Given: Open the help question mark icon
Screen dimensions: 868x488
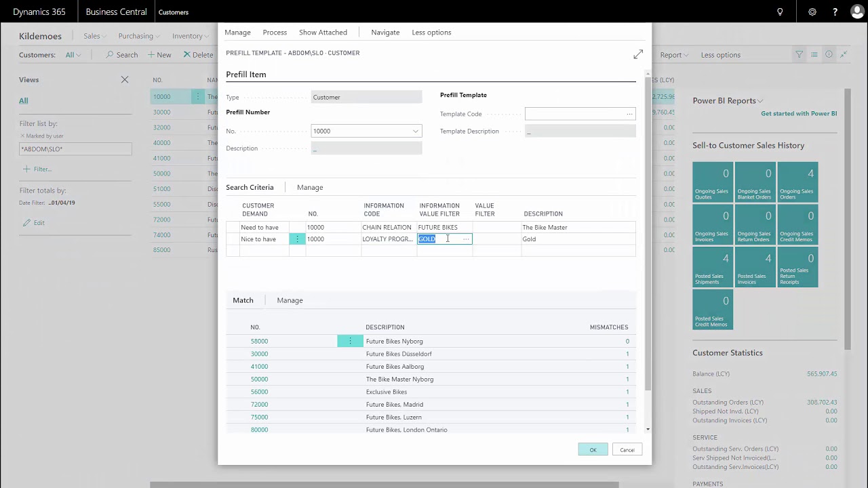Looking at the screenshot, I should [x=835, y=12].
